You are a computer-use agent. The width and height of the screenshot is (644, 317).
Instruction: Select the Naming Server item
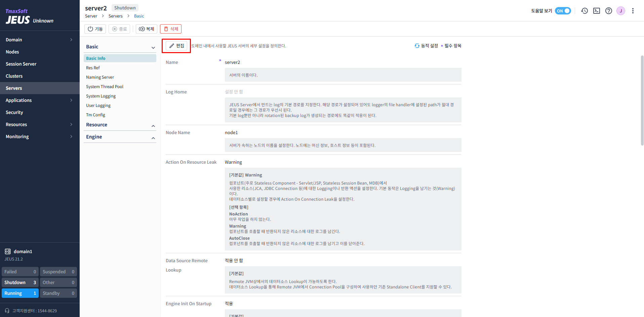(100, 77)
